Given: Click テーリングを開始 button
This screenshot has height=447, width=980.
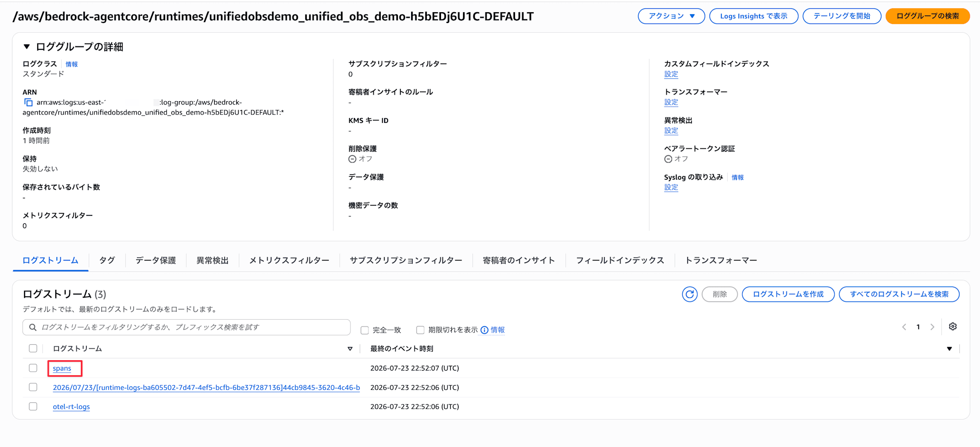Looking at the screenshot, I should click(842, 16).
